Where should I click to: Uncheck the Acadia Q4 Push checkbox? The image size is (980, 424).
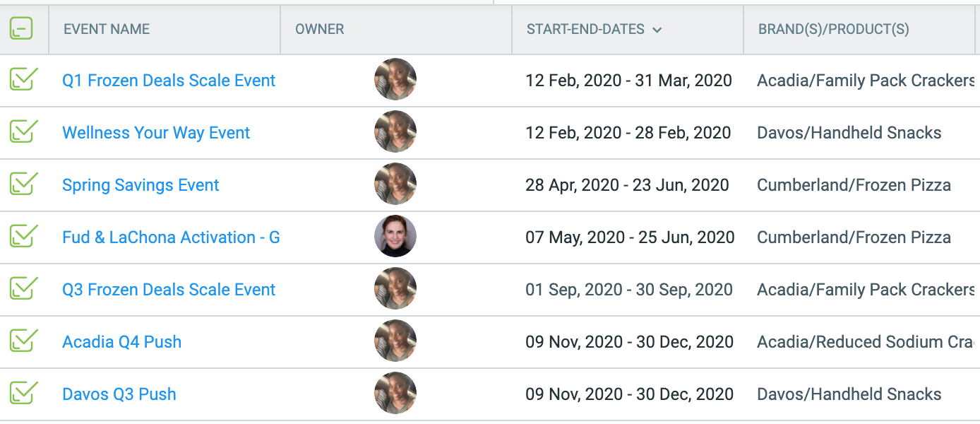tap(23, 340)
